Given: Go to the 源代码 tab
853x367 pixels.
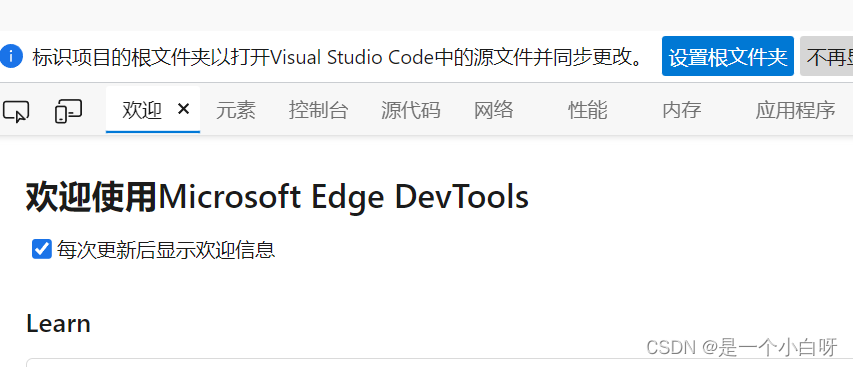Looking at the screenshot, I should [410, 110].
